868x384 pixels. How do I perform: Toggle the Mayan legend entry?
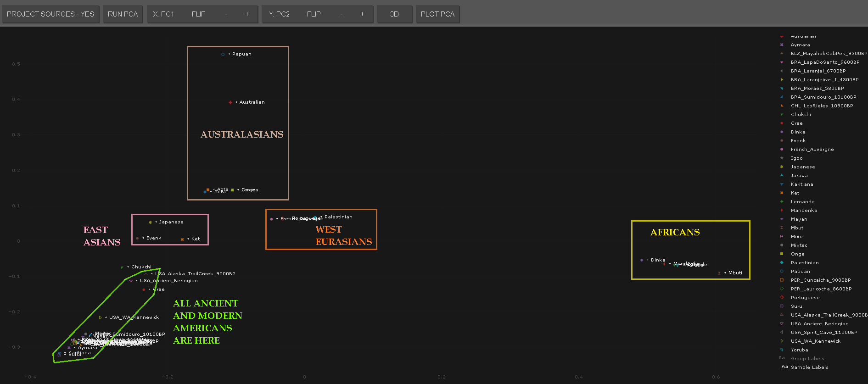(x=799, y=219)
